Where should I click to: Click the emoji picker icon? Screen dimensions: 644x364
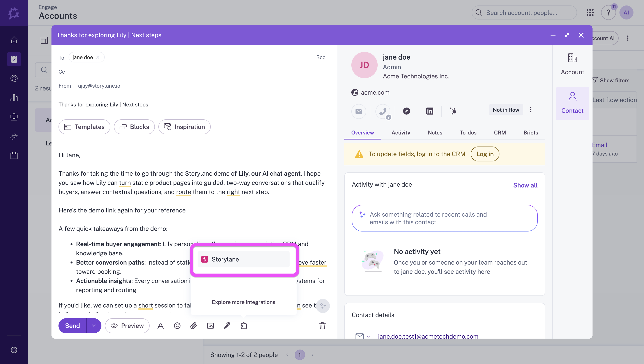point(177,326)
